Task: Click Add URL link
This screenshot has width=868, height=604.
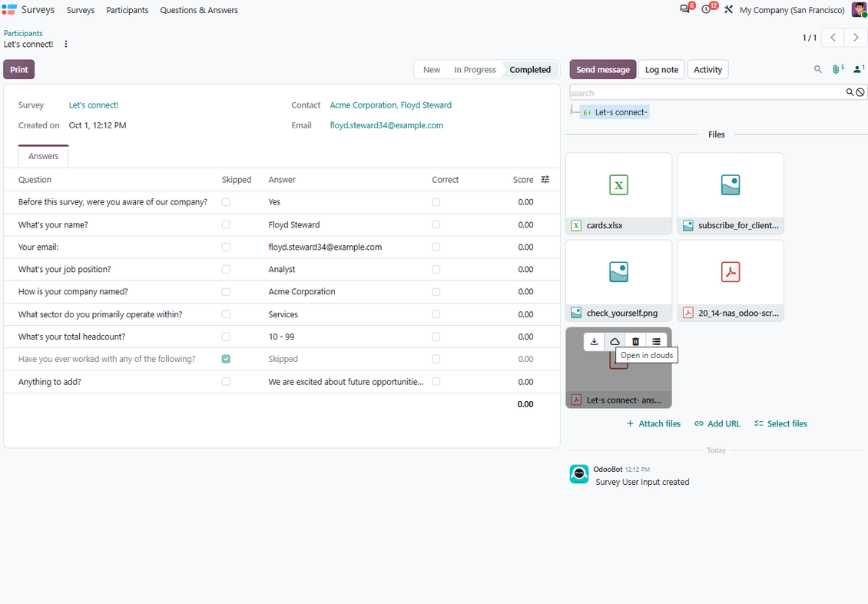Action: 717,423
